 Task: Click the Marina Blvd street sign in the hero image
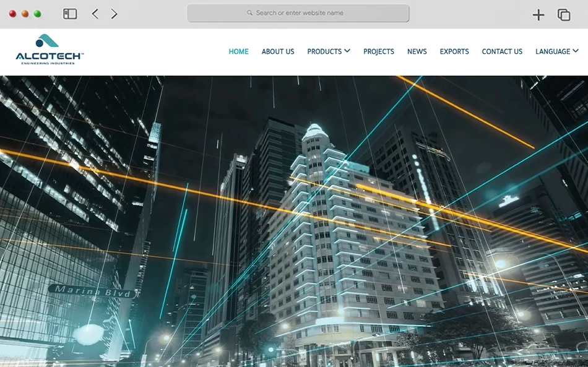92,291
